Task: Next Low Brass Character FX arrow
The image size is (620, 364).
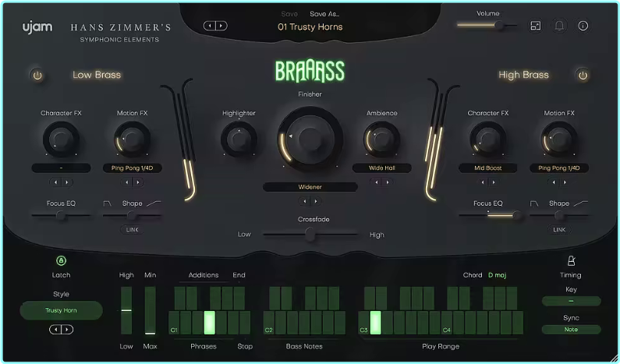Action: [66, 182]
